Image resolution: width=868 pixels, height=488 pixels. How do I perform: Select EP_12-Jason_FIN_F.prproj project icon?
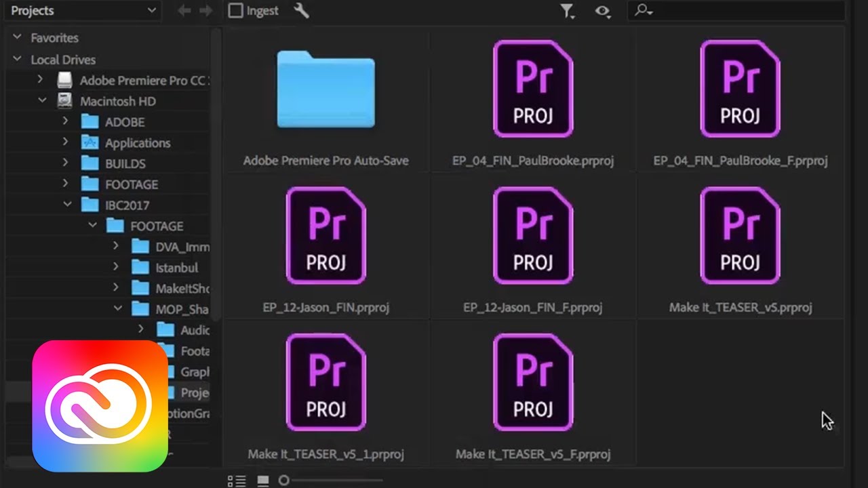[533, 235]
